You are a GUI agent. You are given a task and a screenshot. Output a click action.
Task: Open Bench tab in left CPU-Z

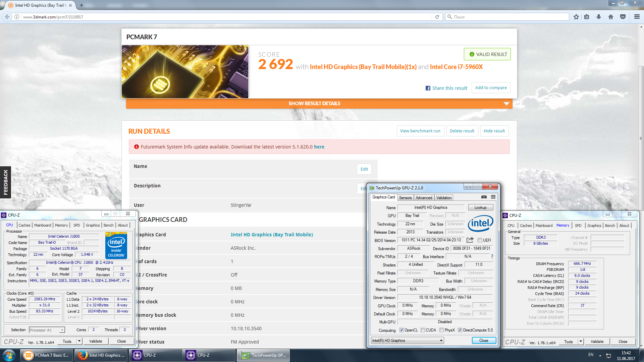pos(108,225)
